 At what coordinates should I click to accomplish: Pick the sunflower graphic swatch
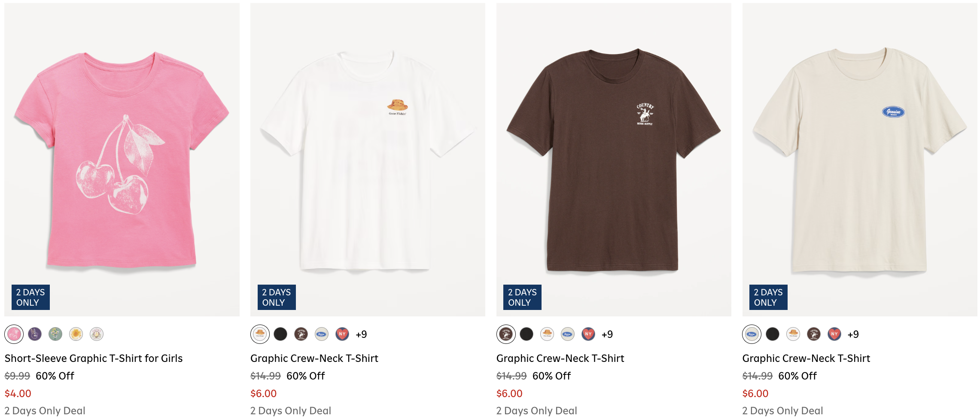76,334
